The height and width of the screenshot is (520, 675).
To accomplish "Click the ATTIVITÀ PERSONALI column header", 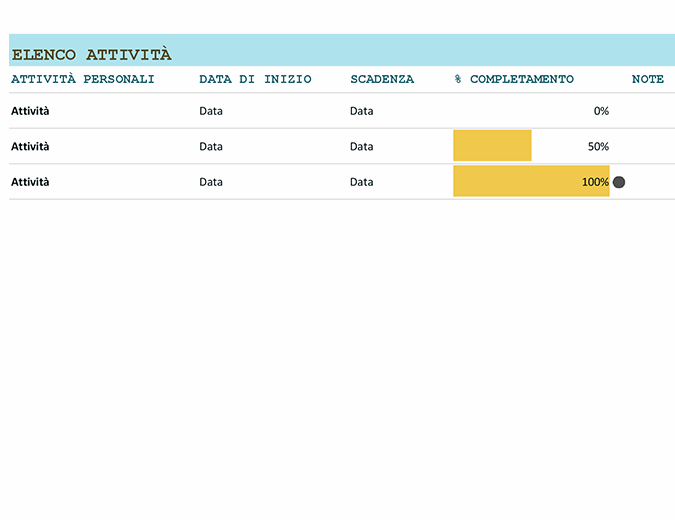I will tap(83, 79).
